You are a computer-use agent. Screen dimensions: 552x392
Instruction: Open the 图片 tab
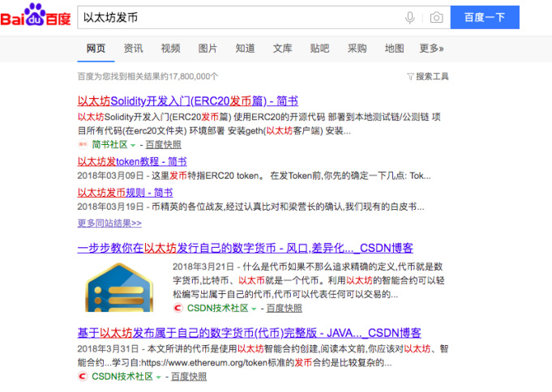click(208, 49)
